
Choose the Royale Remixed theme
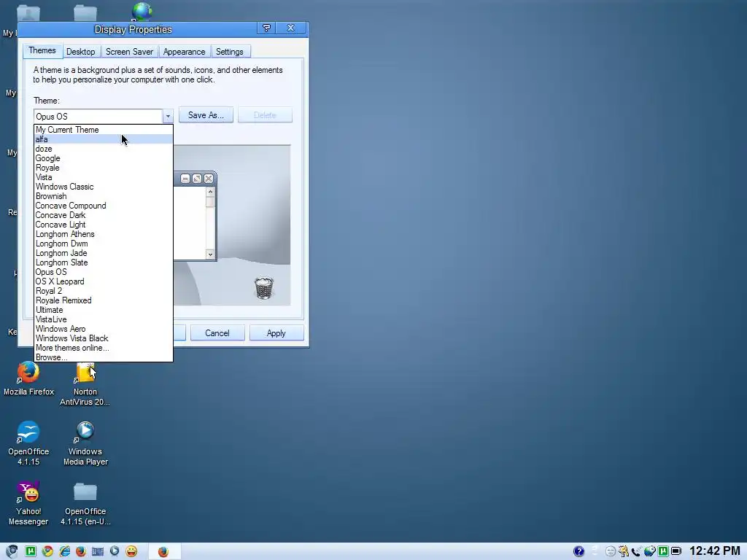pos(104,300)
